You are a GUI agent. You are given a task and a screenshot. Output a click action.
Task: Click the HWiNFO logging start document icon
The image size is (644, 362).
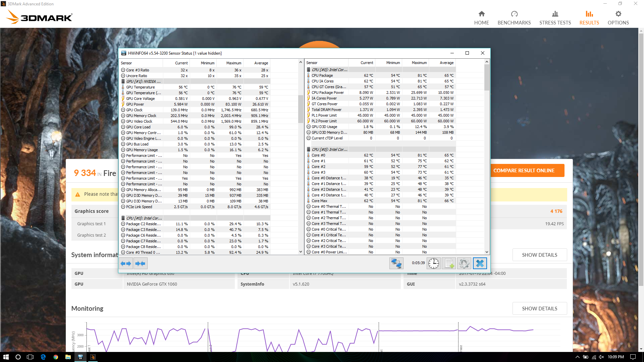click(449, 263)
